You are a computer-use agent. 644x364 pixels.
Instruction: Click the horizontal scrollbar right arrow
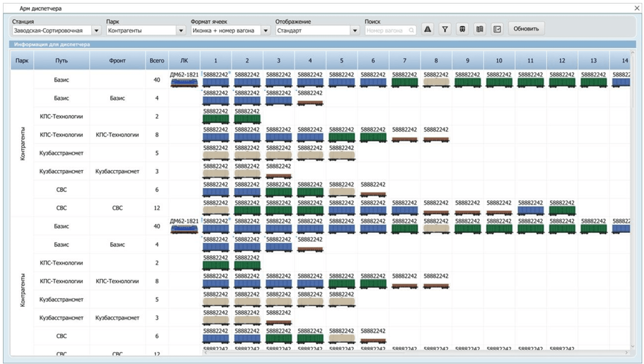[626, 353]
